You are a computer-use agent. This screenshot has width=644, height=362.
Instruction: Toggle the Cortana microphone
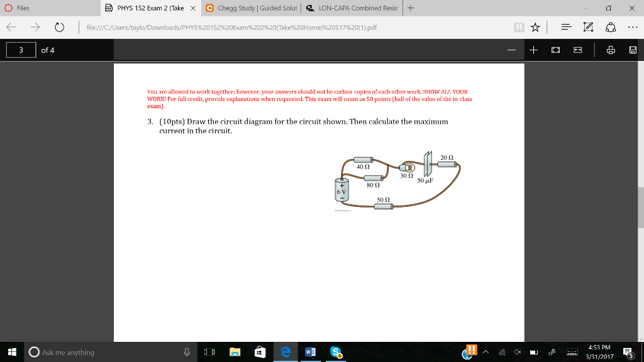(x=187, y=353)
